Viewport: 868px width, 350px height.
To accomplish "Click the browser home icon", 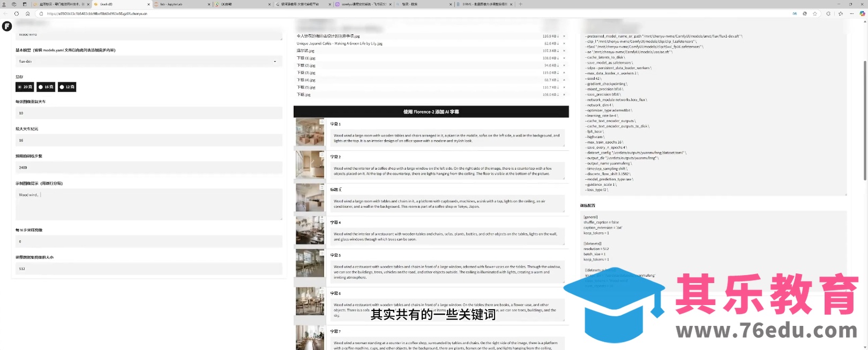I will tap(28, 13).
